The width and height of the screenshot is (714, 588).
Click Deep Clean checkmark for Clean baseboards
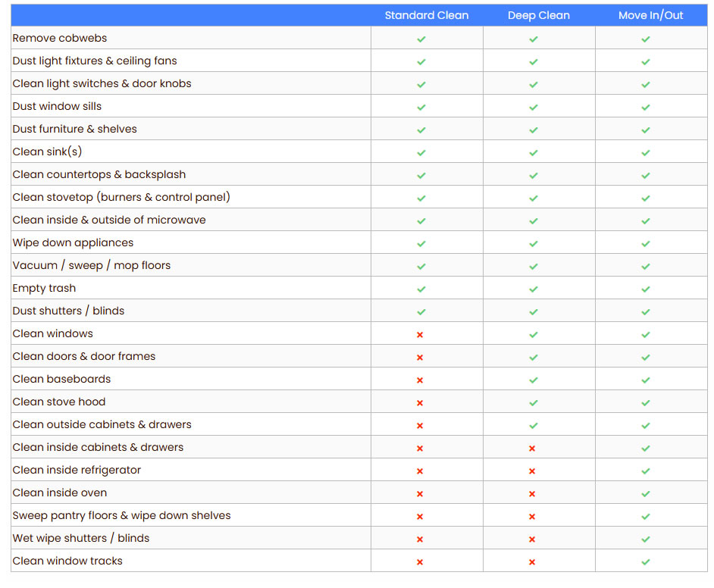534,380
